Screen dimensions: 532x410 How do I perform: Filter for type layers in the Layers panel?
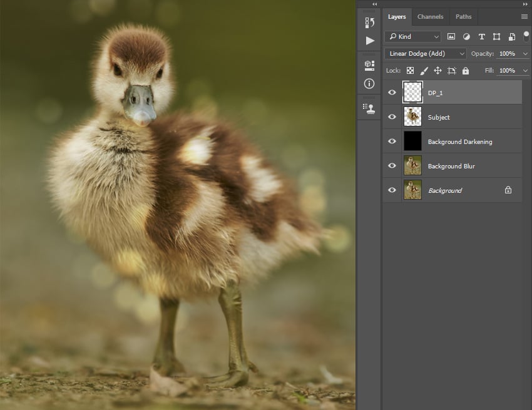[481, 36]
